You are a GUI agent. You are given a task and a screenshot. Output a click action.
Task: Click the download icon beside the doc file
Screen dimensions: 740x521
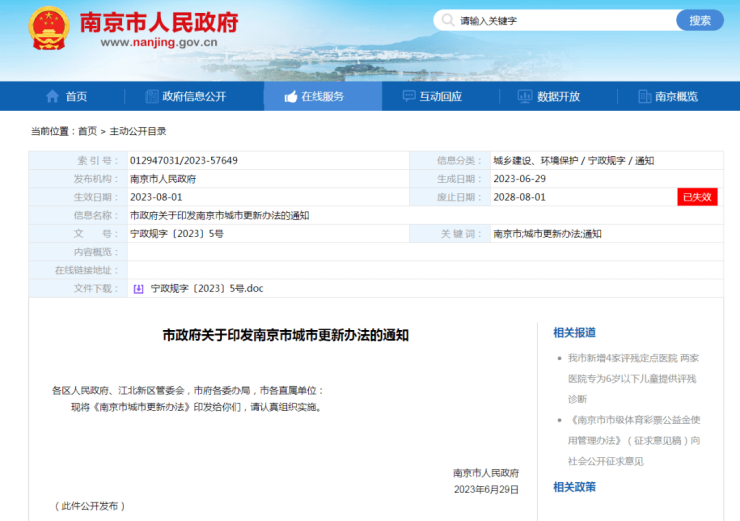tap(138, 288)
